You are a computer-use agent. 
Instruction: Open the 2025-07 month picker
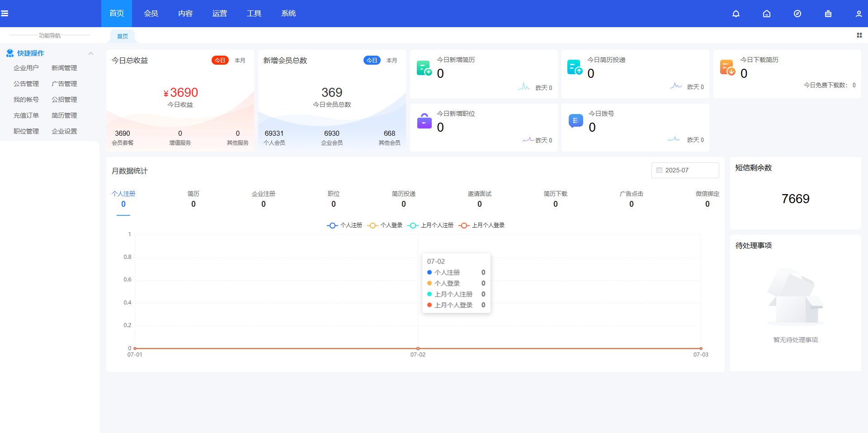[685, 170]
